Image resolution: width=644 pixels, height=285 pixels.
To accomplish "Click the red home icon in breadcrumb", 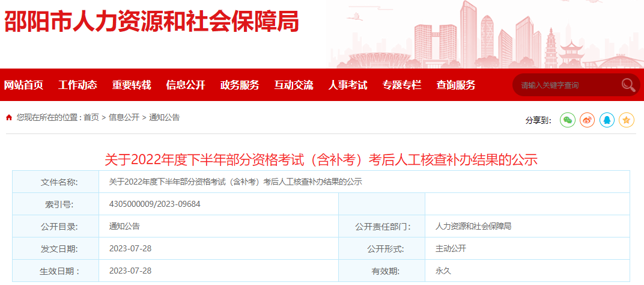I will [x=9, y=118].
